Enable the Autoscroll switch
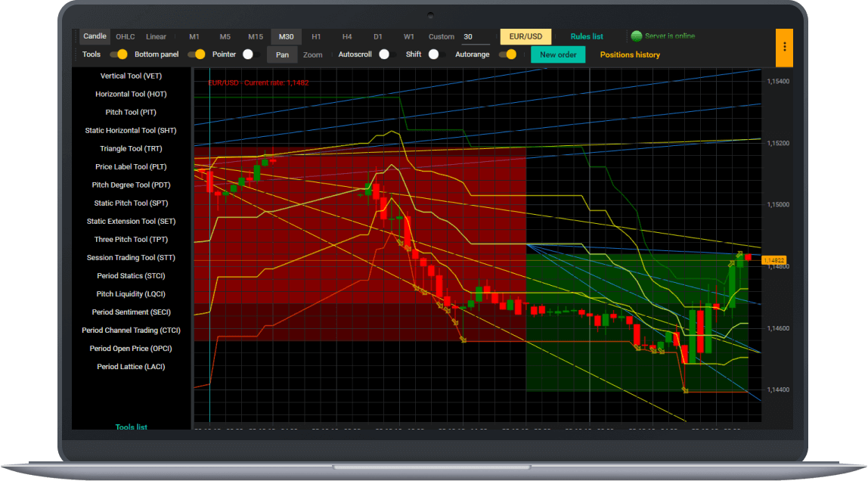This screenshot has height=481, width=868. tap(386, 54)
